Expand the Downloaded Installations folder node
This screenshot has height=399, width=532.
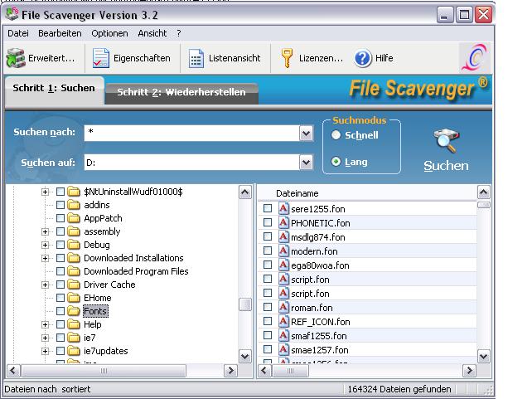point(45,258)
